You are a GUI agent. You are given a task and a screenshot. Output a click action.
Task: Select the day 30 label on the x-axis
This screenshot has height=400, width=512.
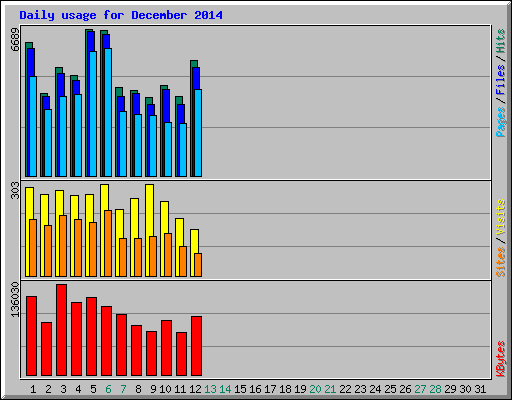coord(465,389)
